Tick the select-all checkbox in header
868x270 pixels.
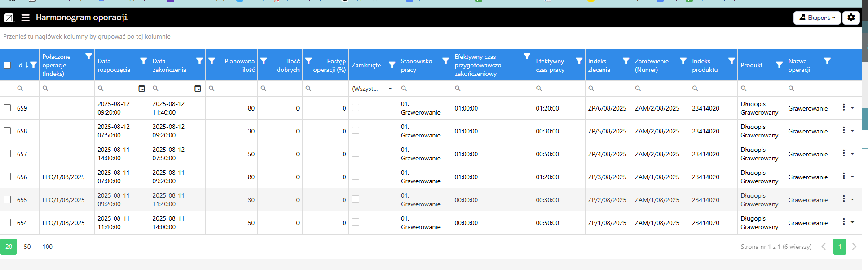pyautogui.click(x=7, y=65)
